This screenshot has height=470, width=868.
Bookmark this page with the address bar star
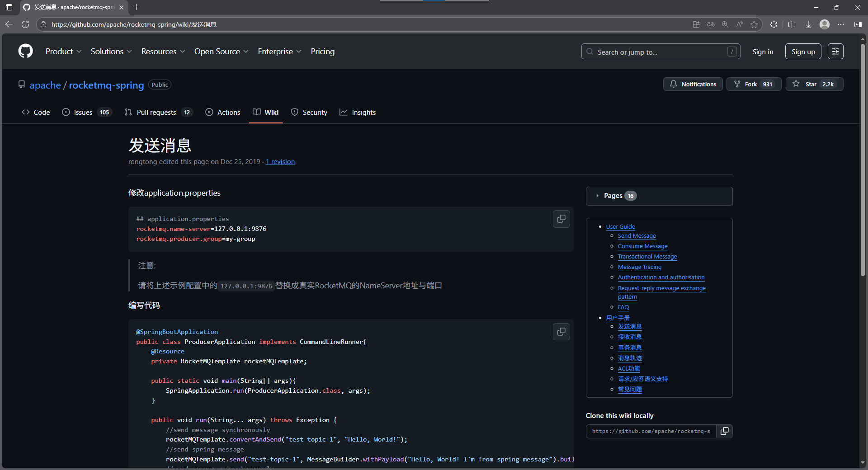pyautogui.click(x=754, y=24)
